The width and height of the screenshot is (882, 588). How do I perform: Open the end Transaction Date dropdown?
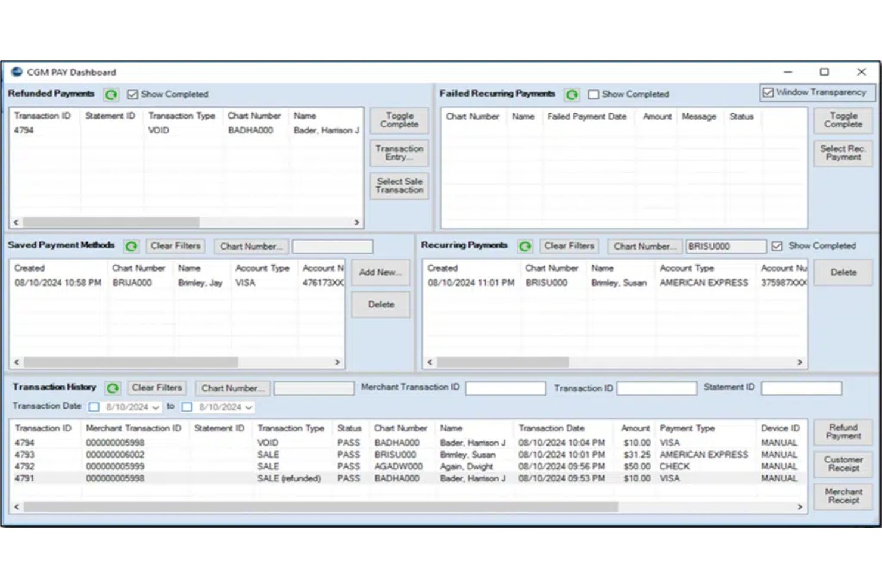pos(249,407)
